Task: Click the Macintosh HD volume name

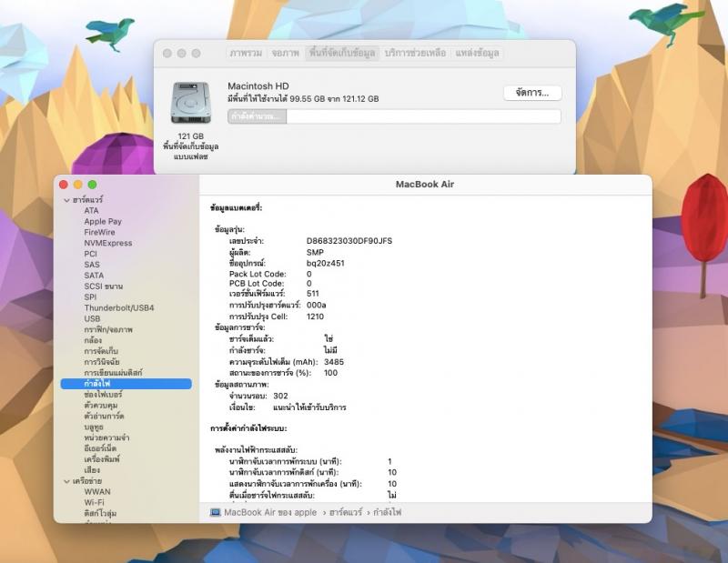Action: pos(258,85)
